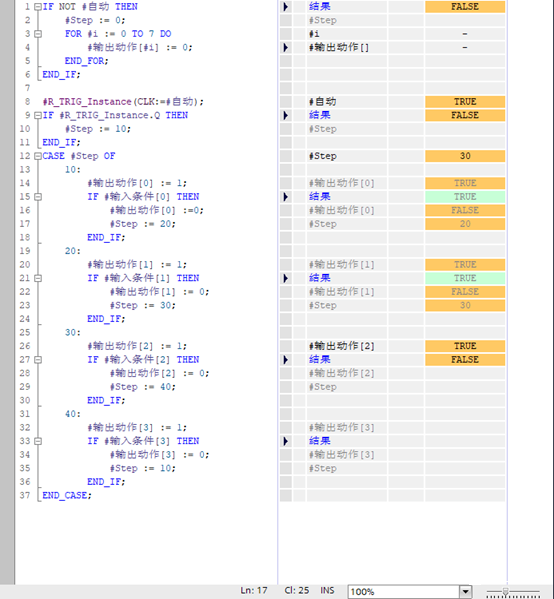Collapse the IF R_TRIG_Instance.Q block at line 9

tap(38, 115)
